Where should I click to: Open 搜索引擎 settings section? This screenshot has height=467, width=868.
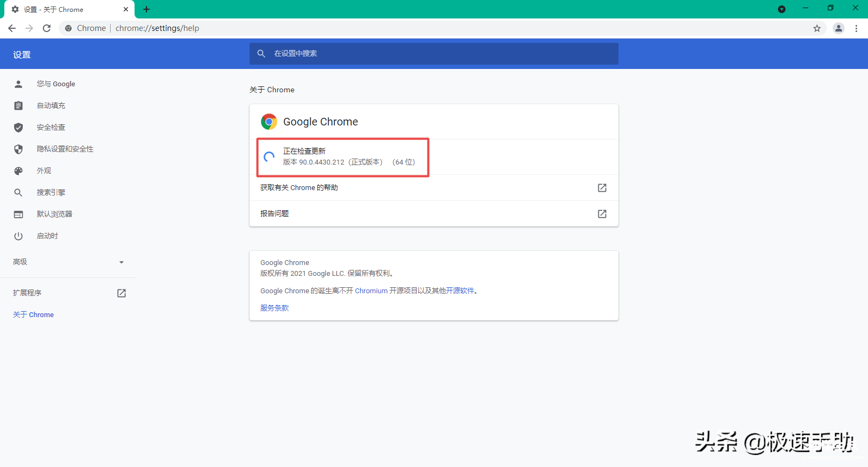[51, 193]
